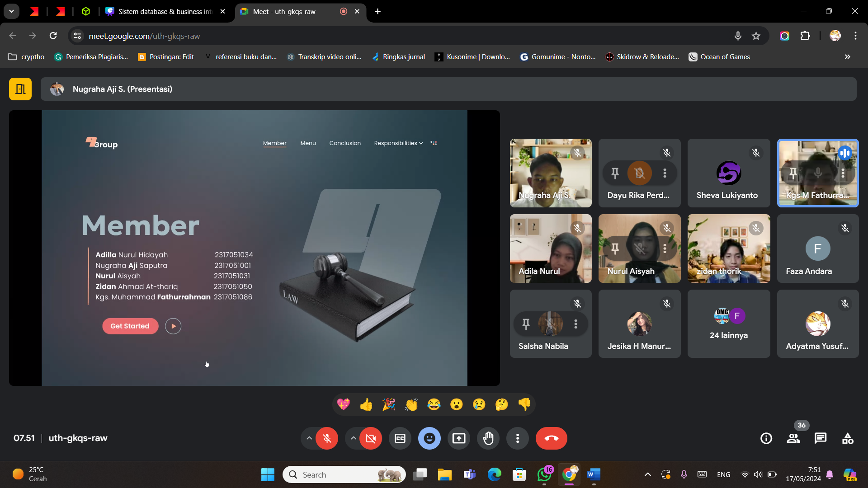The height and width of the screenshot is (488, 868).
Task: Open the activities panel icon
Action: point(848,438)
